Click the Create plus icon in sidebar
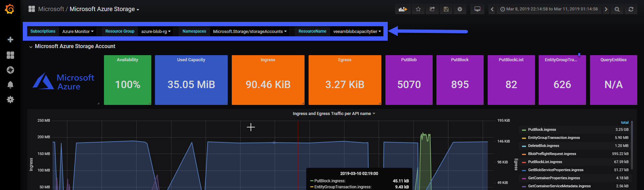 10,40
